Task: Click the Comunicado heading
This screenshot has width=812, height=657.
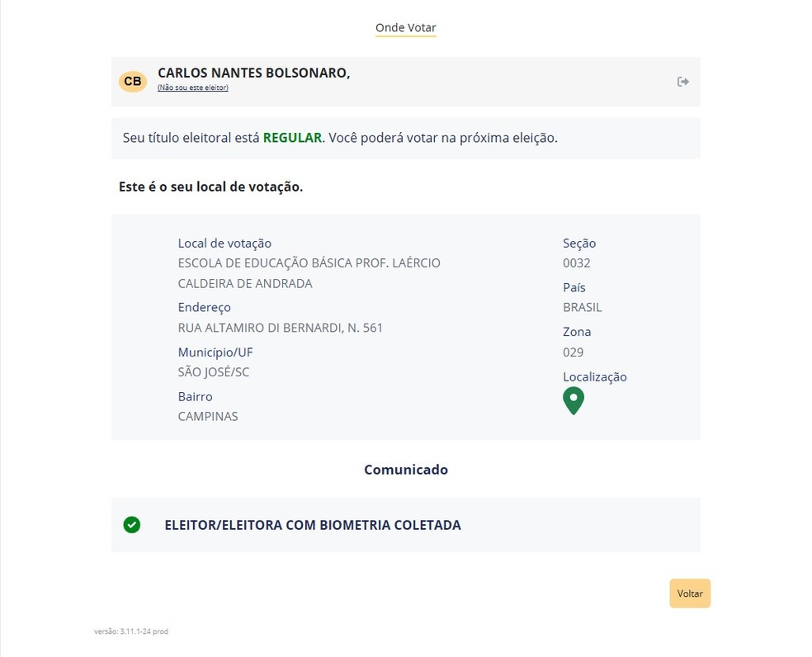Action: pos(405,470)
